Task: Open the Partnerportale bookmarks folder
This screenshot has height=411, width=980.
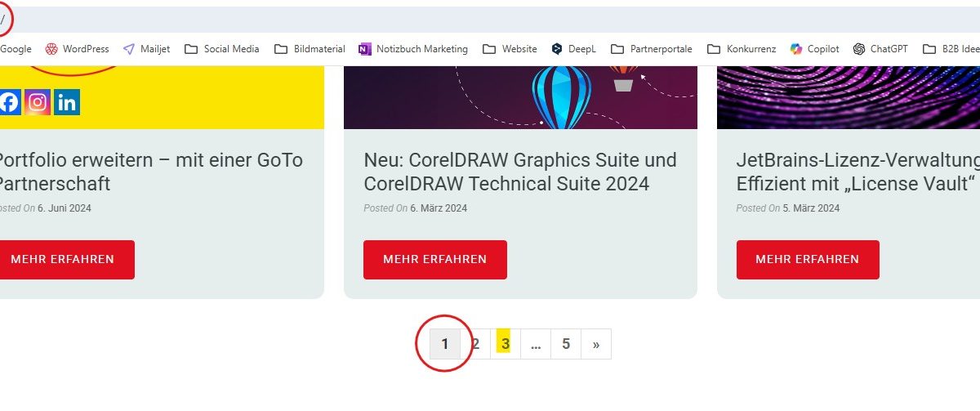Action: [x=652, y=49]
